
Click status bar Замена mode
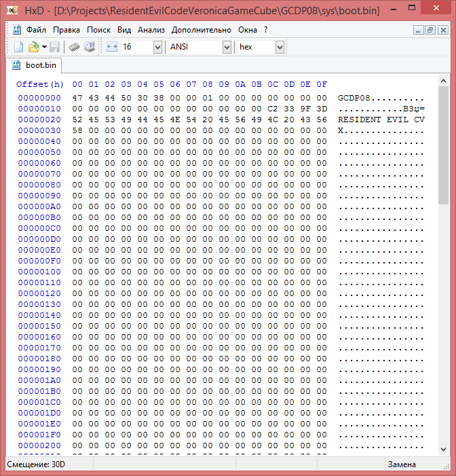click(x=402, y=464)
